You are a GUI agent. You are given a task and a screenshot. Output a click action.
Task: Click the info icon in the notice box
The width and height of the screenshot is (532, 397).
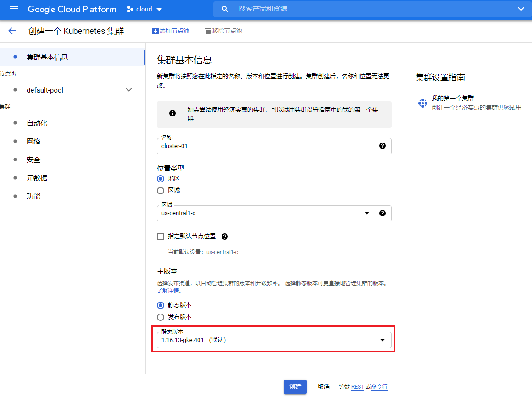point(172,113)
